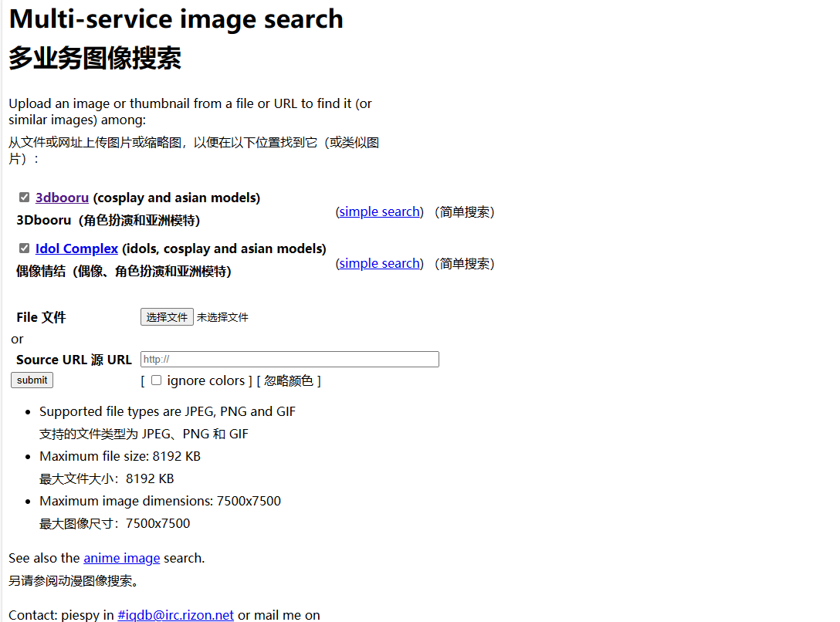Click the 最大文件大小: 8192 KB text
The image size is (840, 622).
click(107, 478)
